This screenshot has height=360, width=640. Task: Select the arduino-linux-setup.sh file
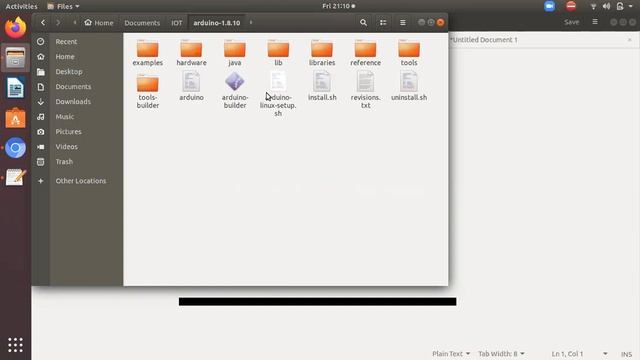[278, 94]
